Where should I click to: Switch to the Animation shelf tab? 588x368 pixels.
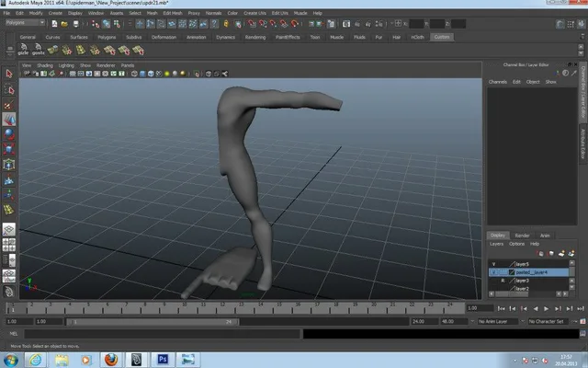(196, 37)
